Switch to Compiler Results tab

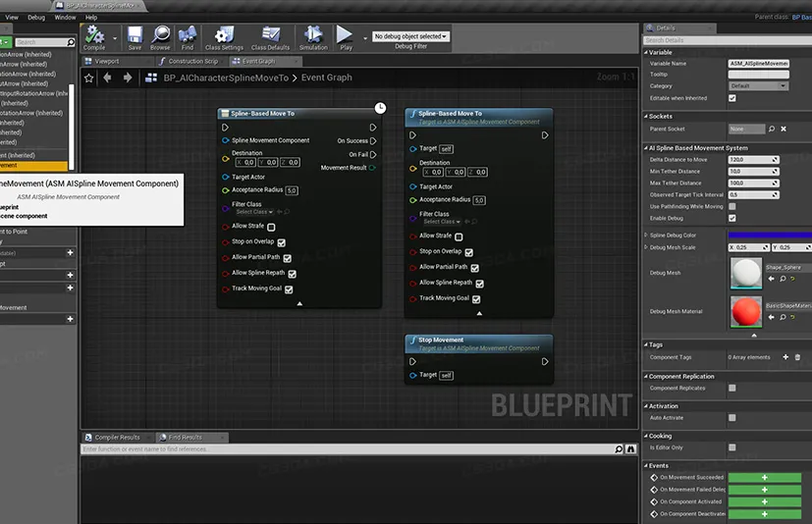tap(117, 438)
